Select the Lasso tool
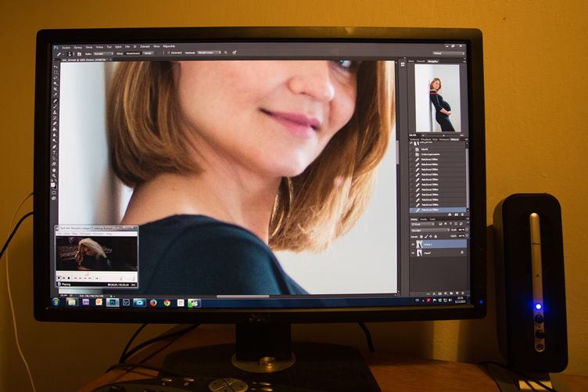This screenshot has height=392, width=588. (55, 77)
